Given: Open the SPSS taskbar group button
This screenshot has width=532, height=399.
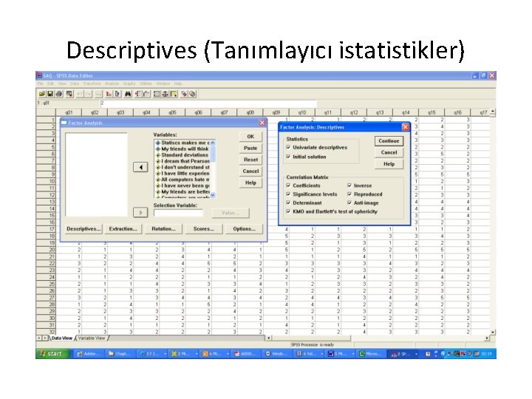Looking at the screenshot, I should click(x=403, y=354).
